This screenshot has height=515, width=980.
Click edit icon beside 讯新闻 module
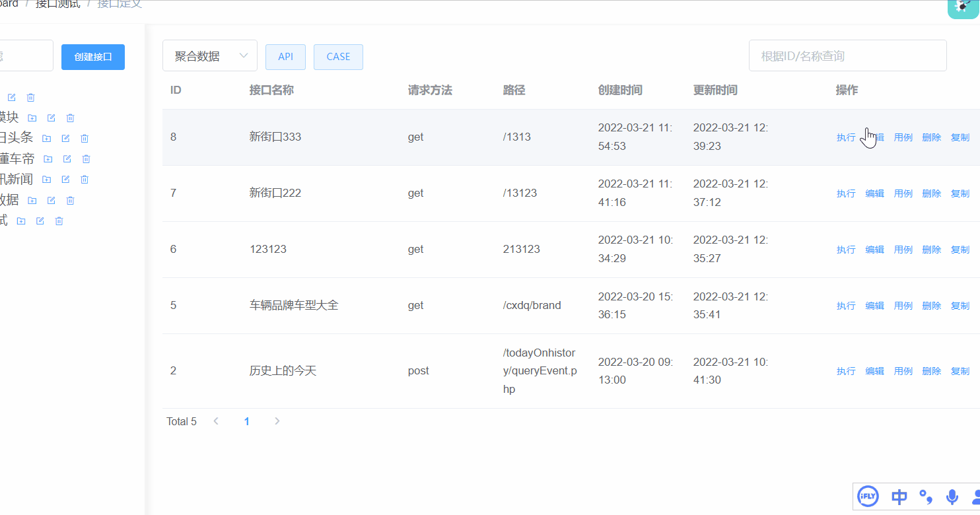(65, 180)
